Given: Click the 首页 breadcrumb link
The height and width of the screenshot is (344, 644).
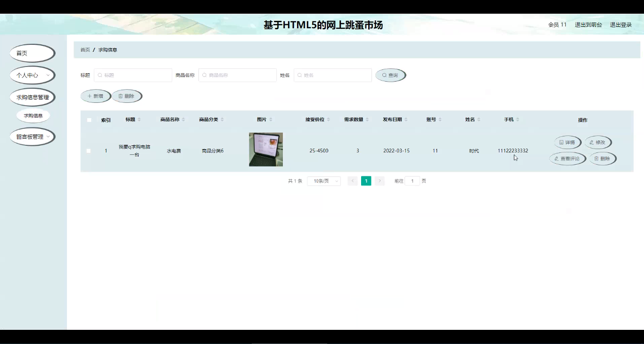Looking at the screenshot, I should (x=85, y=50).
